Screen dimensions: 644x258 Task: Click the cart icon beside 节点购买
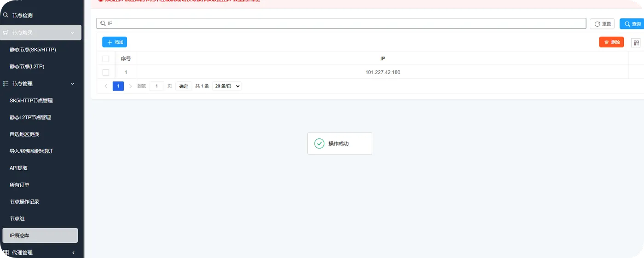tap(6, 33)
